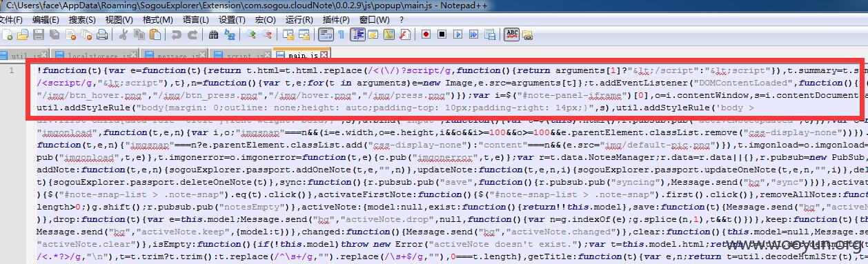Open the 格式(M) menu
This screenshot has width=868, height=264.
157,19
